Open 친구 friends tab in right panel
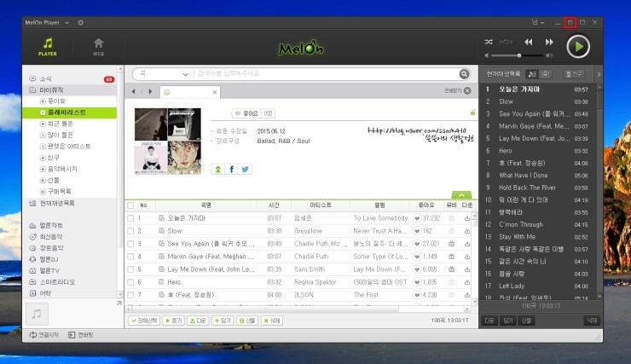Screen dimensions: 631x364 [x=574, y=74]
